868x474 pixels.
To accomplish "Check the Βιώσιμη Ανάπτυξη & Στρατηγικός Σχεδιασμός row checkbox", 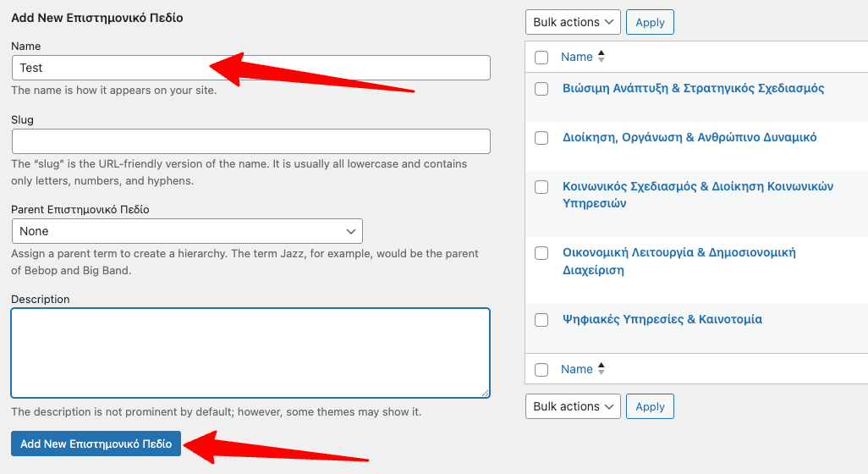I will 541,89.
